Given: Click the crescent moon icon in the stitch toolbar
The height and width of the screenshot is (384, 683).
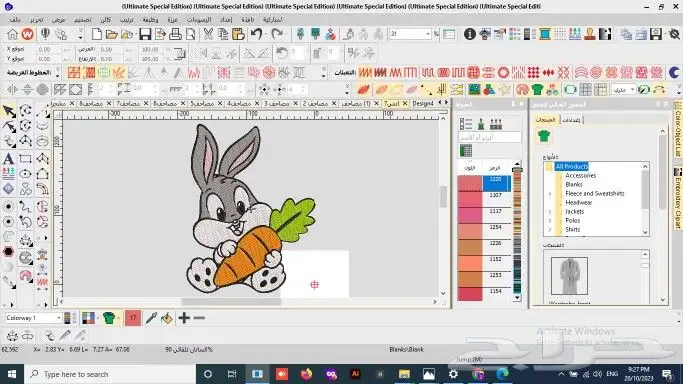Looking at the screenshot, I should tap(674, 72).
